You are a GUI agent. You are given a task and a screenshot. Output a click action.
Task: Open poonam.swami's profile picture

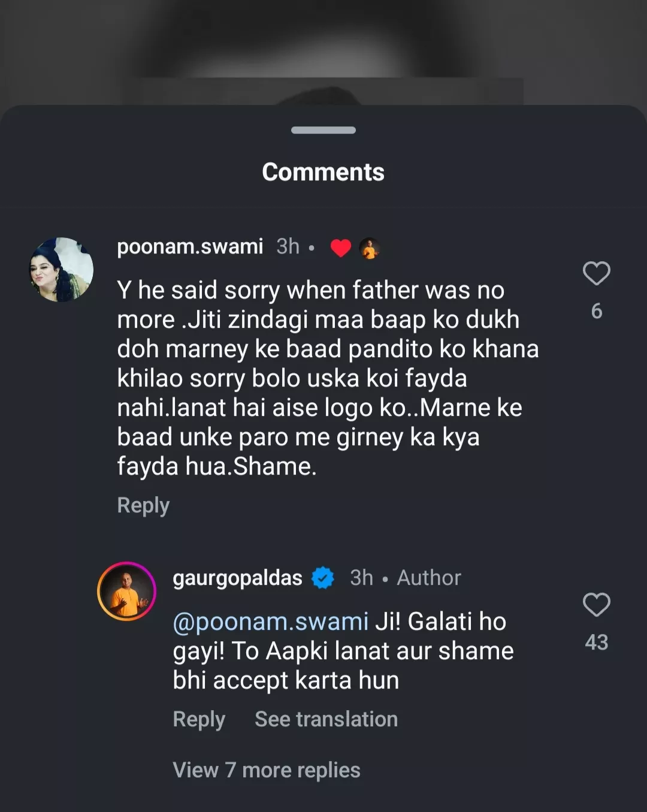61,268
